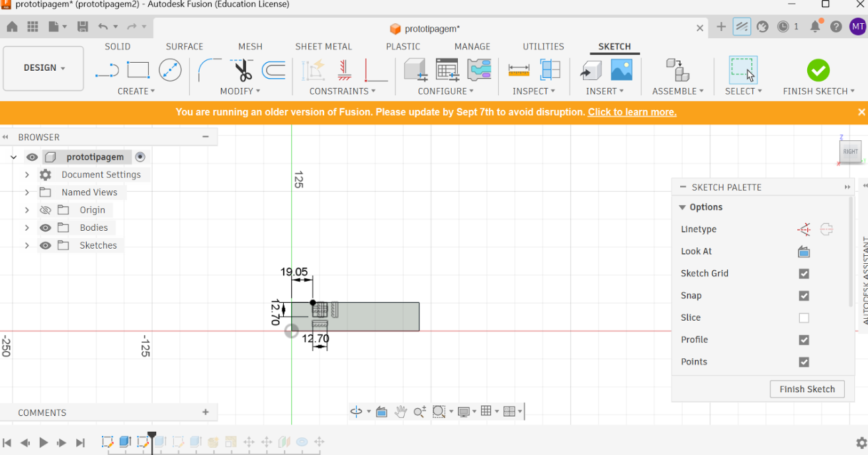Click the Assemble components icon

(x=677, y=70)
